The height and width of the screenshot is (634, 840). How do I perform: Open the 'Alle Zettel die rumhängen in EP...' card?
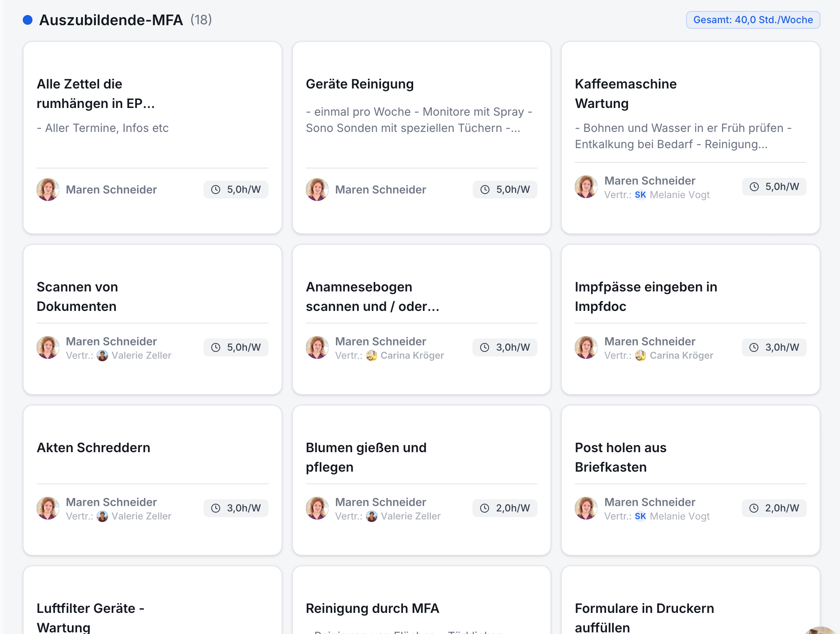[x=152, y=138]
